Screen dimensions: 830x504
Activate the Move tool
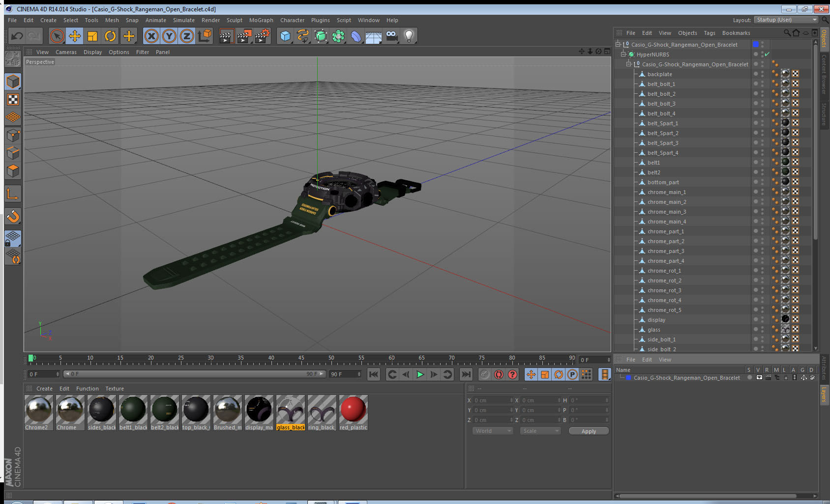[75, 36]
